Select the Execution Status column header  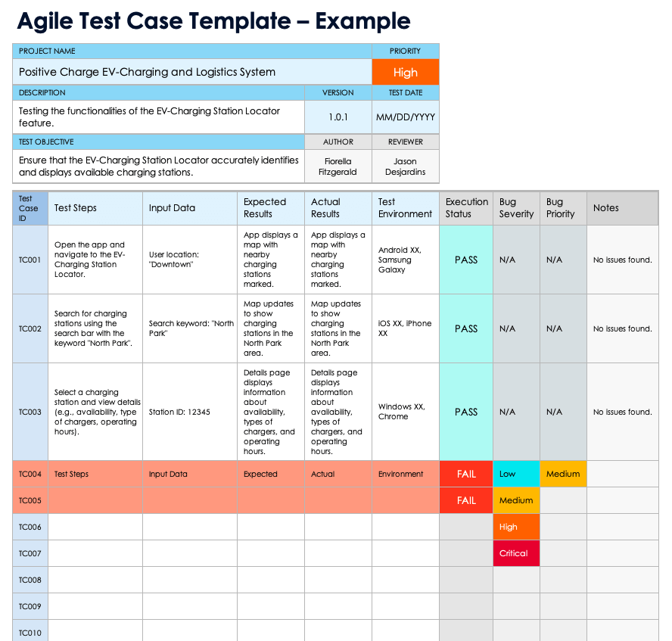(466, 208)
